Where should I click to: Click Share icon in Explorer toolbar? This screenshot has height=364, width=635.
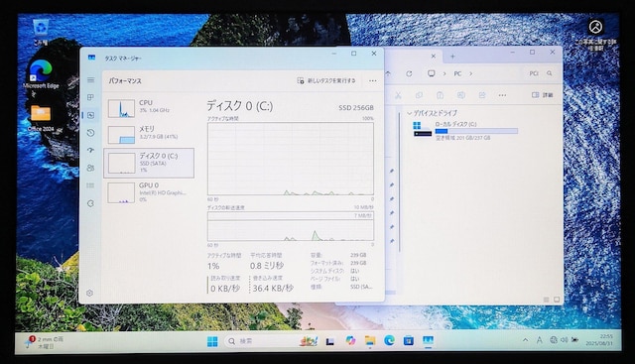(x=482, y=95)
